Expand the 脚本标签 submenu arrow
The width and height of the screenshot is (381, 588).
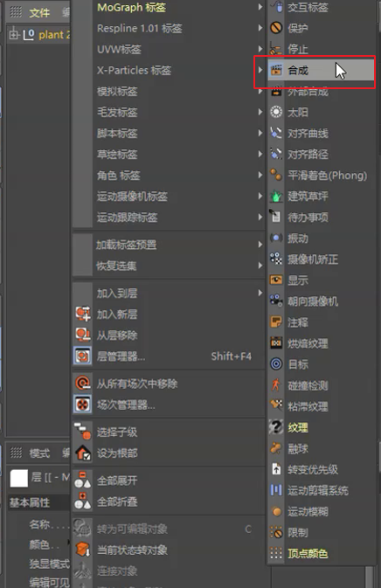(x=260, y=133)
